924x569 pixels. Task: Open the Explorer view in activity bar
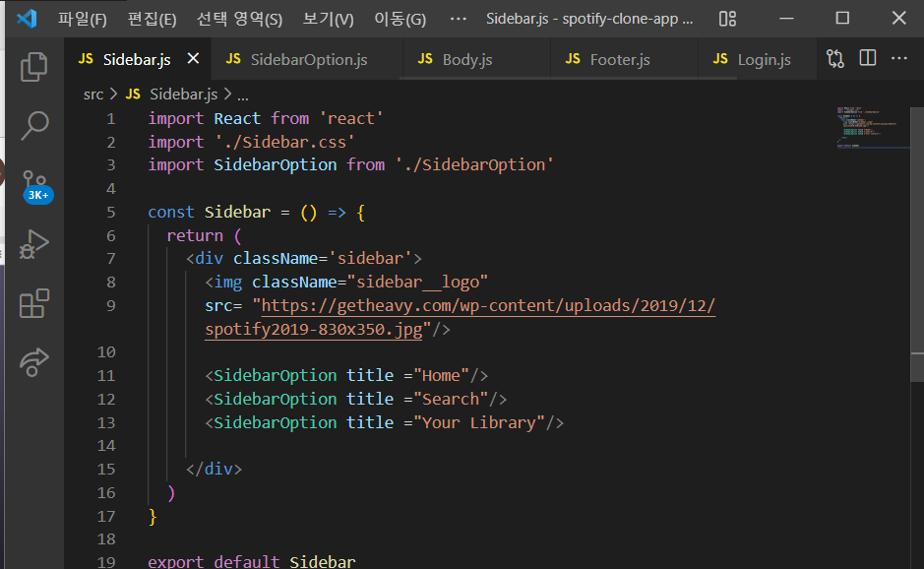[x=34, y=67]
